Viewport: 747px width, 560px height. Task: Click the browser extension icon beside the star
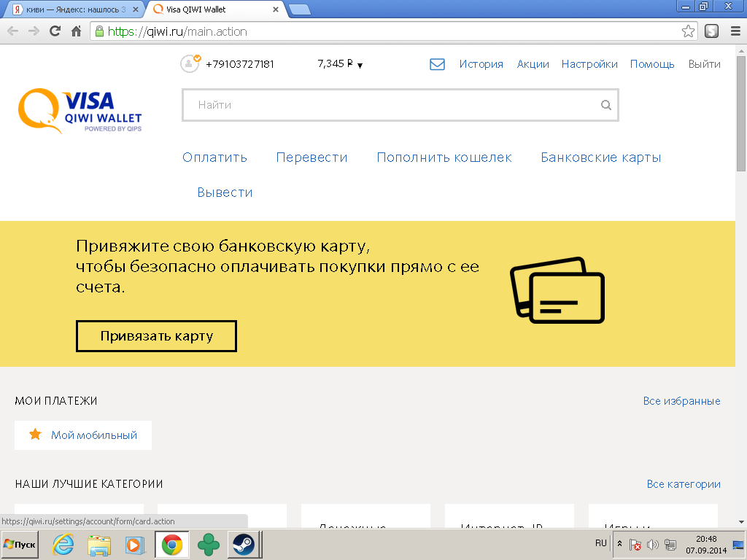tap(711, 31)
